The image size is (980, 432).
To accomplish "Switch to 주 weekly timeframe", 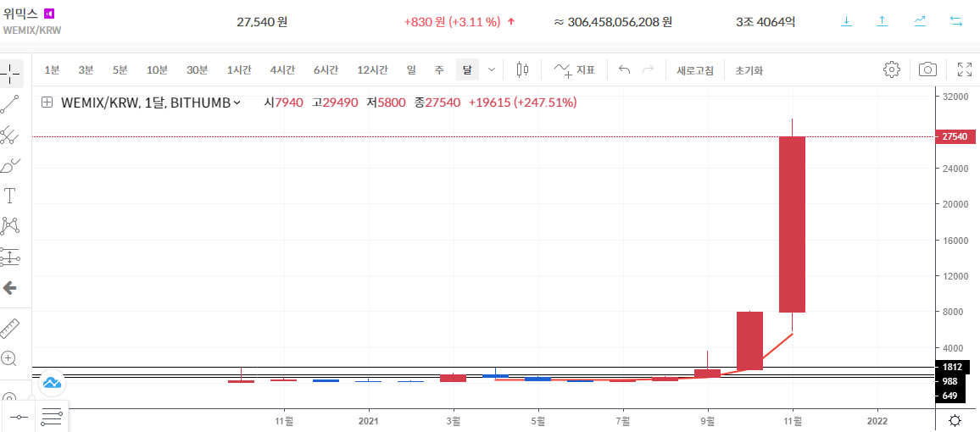I will coord(439,70).
